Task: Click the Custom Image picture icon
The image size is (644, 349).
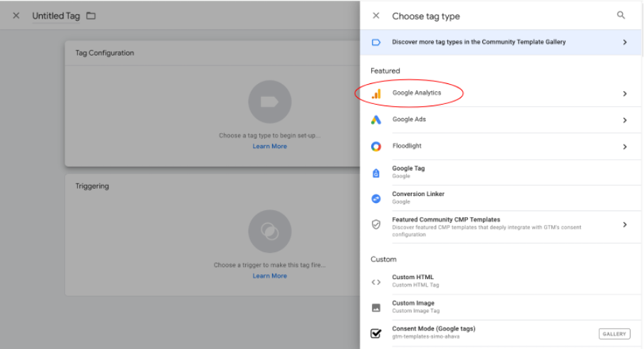Action: [376, 308]
